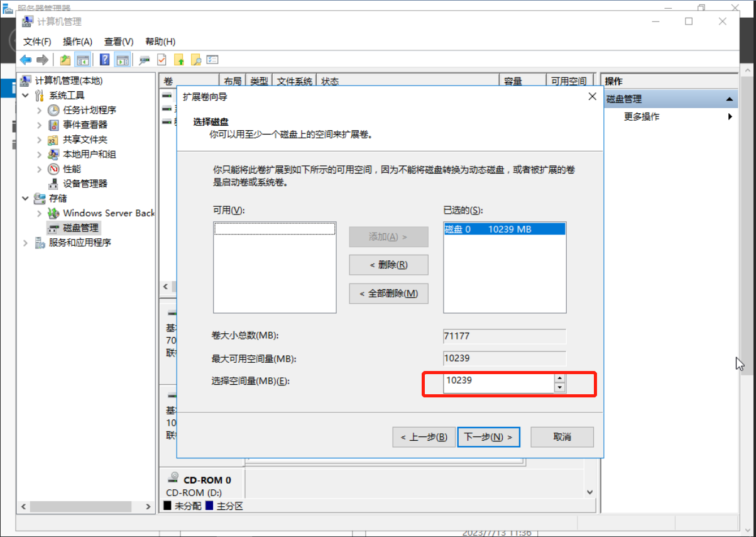Select 事件查看器 in the tree
This screenshot has width=756, height=537.
pyautogui.click(x=85, y=125)
